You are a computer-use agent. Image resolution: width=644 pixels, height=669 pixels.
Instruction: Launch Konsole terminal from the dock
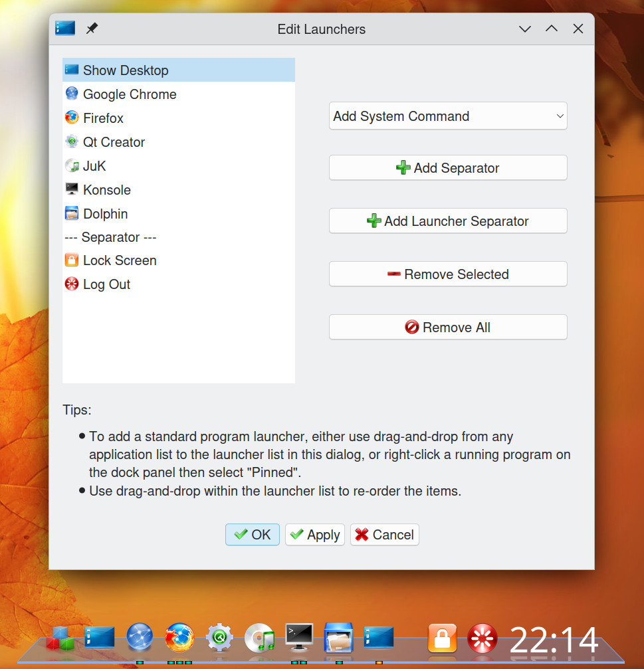point(299,637)
